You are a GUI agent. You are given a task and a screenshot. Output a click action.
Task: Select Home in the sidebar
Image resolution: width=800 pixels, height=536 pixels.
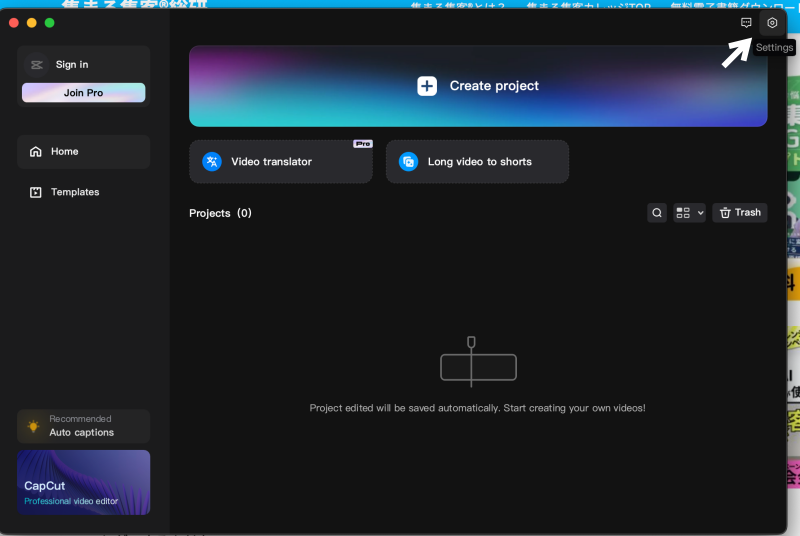pyautogui.click(x=83, y=152)
